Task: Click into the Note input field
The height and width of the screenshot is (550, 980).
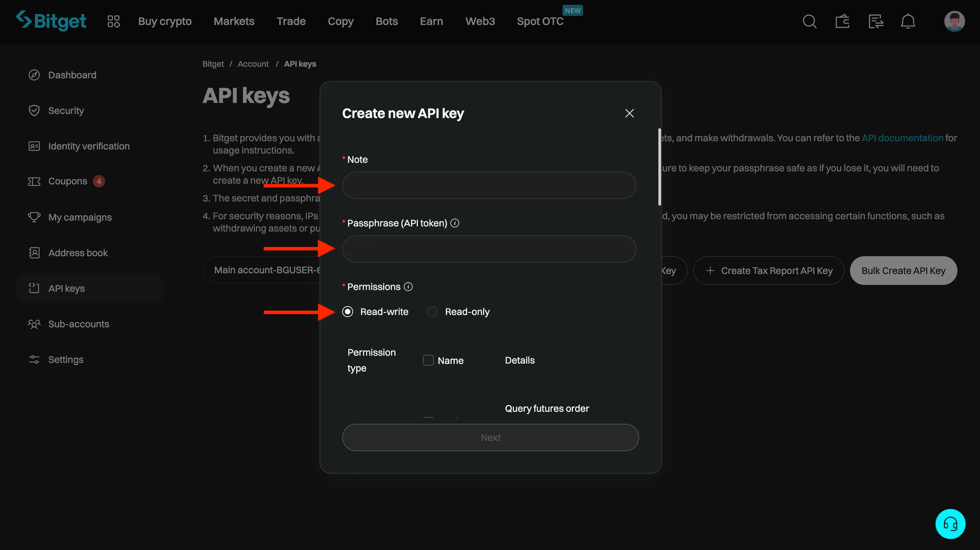Action: [489, 185]
